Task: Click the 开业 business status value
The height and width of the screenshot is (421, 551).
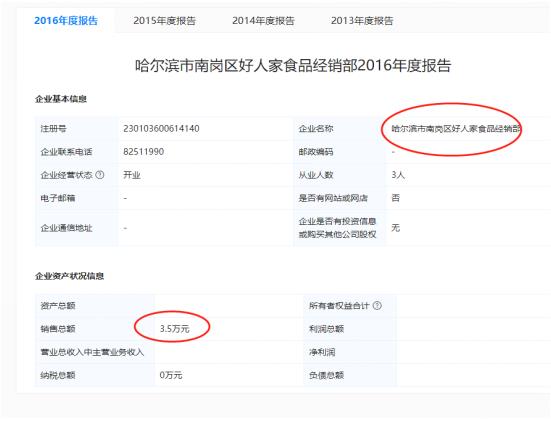Action: point(132,175)
